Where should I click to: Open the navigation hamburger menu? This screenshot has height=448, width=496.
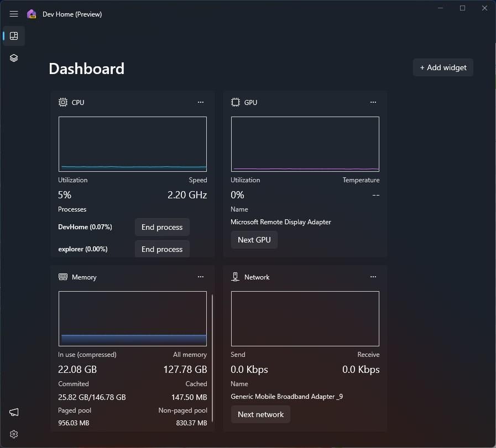[x=14, y=14]
